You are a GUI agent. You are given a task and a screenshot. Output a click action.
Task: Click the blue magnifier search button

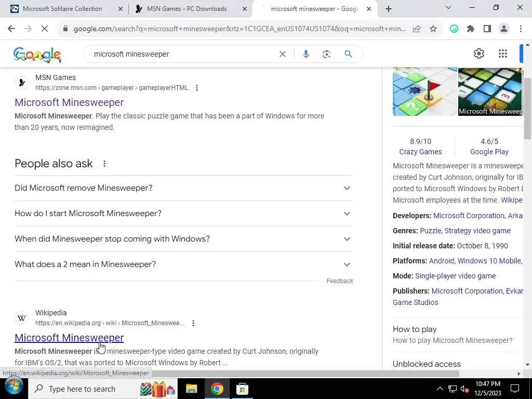click(348, 54)
